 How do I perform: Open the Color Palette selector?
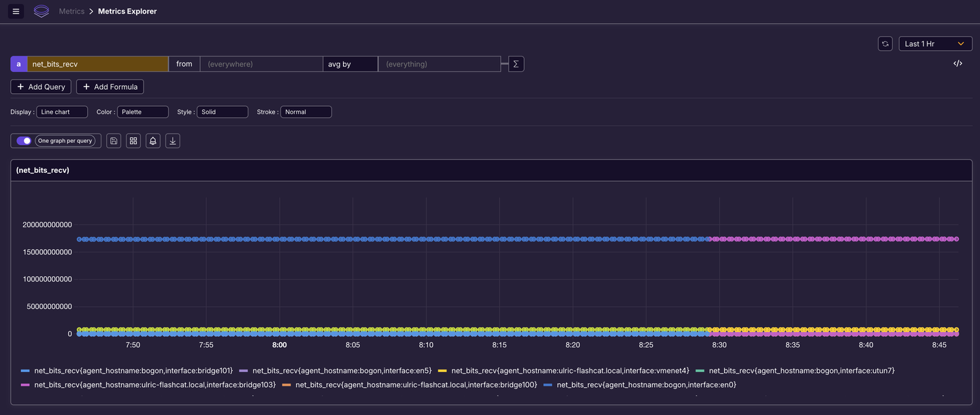[143, 112]
